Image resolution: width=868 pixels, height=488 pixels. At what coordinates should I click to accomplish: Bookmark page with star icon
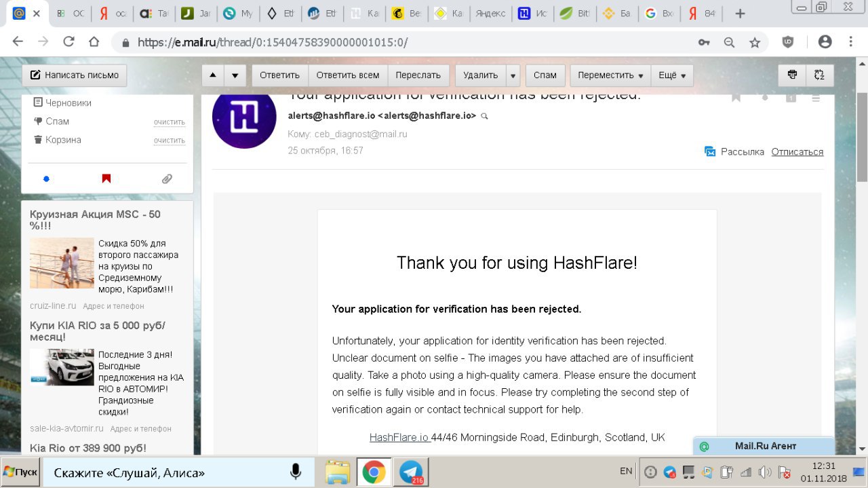(x=755, y=42)
